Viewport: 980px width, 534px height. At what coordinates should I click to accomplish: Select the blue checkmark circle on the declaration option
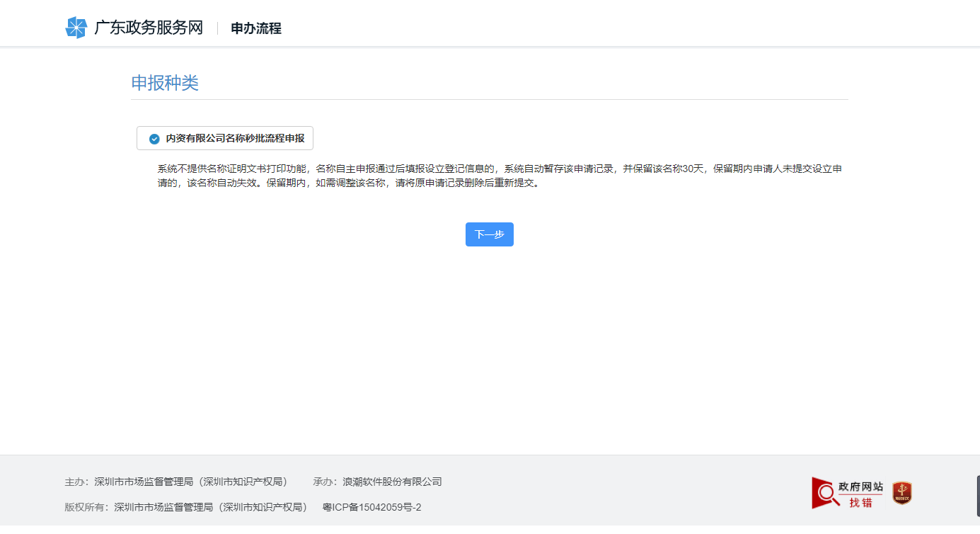click(154, 138)
